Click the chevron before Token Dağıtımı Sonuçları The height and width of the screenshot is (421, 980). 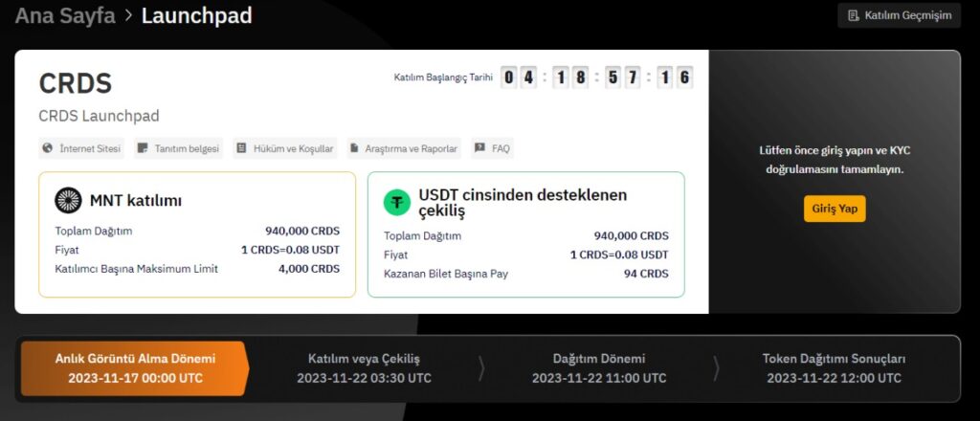[716, 368]
